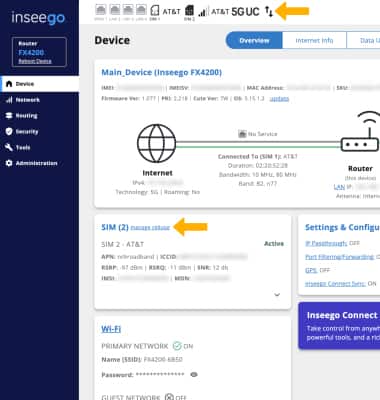Open the Inseego Connect Sync link
This screenshot has width=380, height=400.
(335, 284)
